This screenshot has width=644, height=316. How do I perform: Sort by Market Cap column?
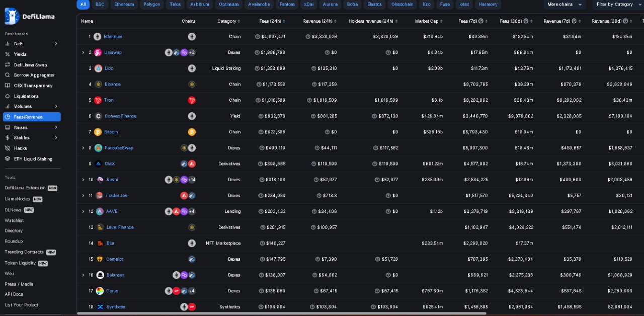point(429,21)
